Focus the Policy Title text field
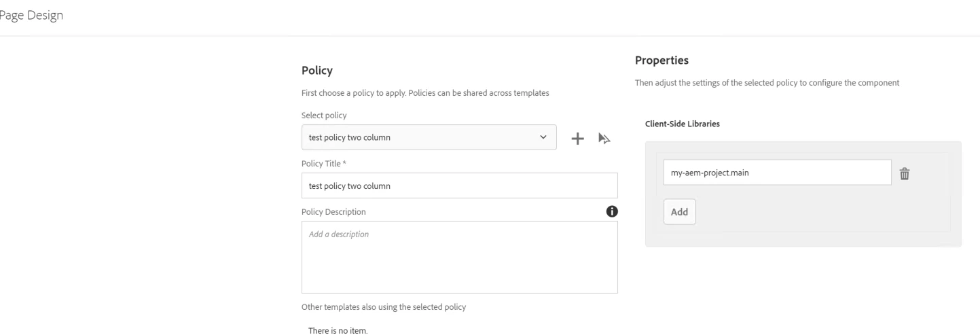The height and width of the screenshot is (335, 980). click(x=459, y=186)
